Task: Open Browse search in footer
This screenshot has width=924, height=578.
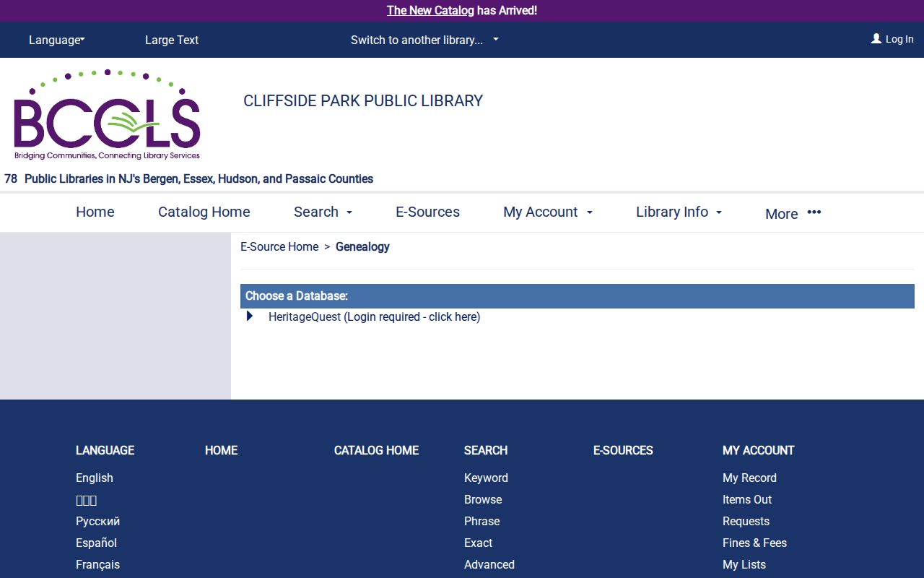Action: click(x=483, y=499)
